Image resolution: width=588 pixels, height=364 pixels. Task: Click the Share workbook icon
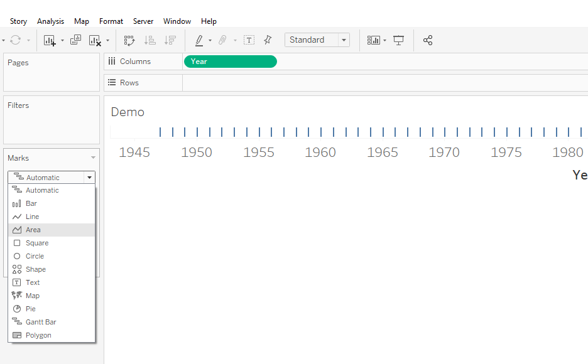(428, 40)
